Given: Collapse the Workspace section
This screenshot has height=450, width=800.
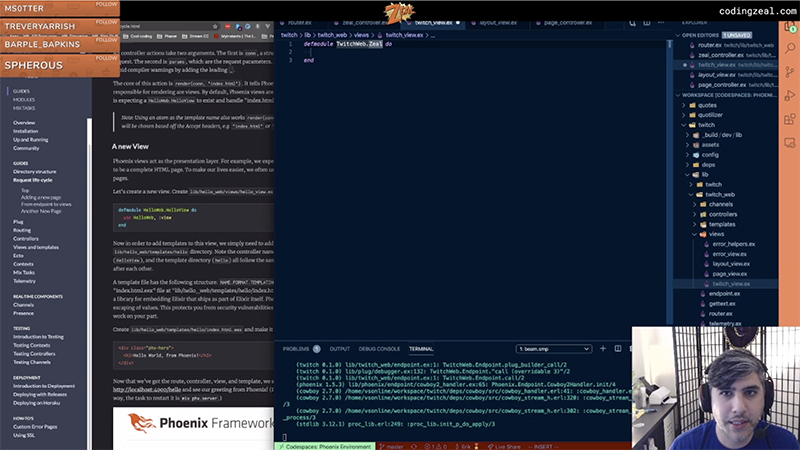Looking at the screenshot, I should (x=678, y=95).
